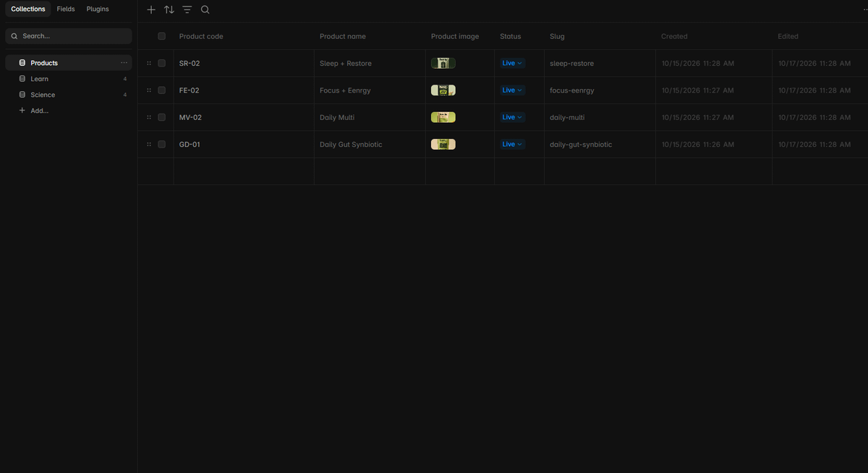The image size is (868, 473).
Task: Select the MV-02 product code cell
Action: coord(244,117)
